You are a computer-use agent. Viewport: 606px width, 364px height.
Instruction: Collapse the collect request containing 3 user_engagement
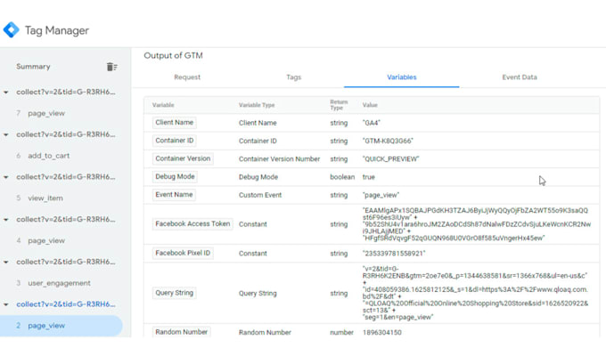point(6,262)
